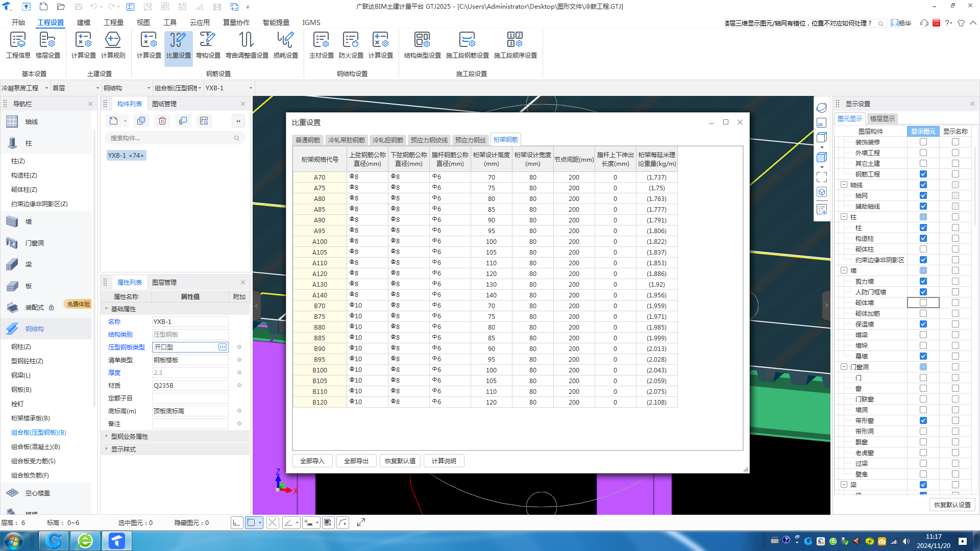Select 梁 category in the navigation bar
Viewport: 980px width, 551px height.
point(29,264)
